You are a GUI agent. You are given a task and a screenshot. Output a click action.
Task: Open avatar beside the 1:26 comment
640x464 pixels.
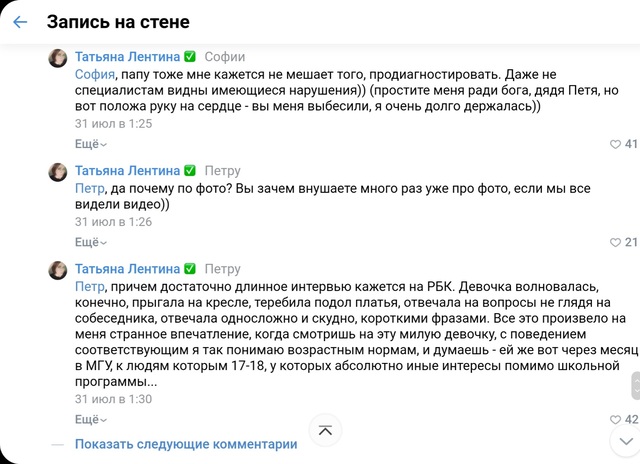58,172
